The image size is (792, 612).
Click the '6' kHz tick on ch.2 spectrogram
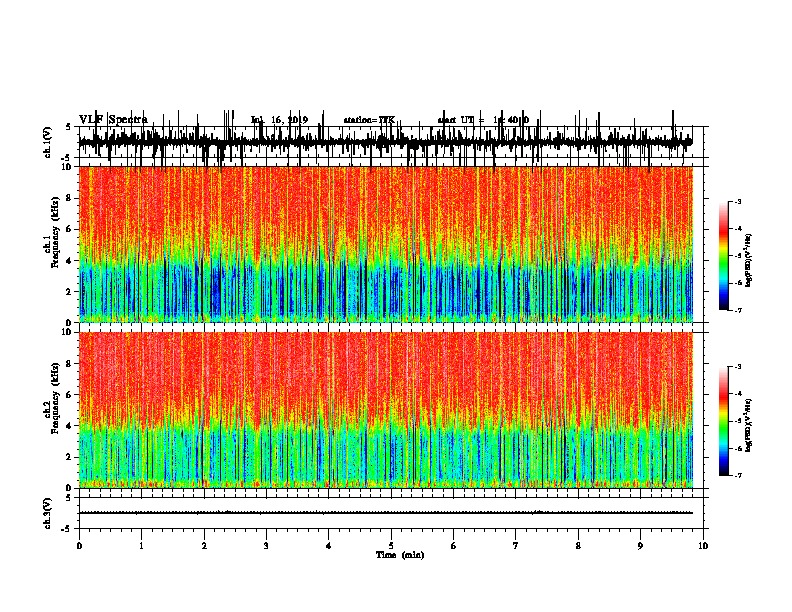click(x=70, y=395)
